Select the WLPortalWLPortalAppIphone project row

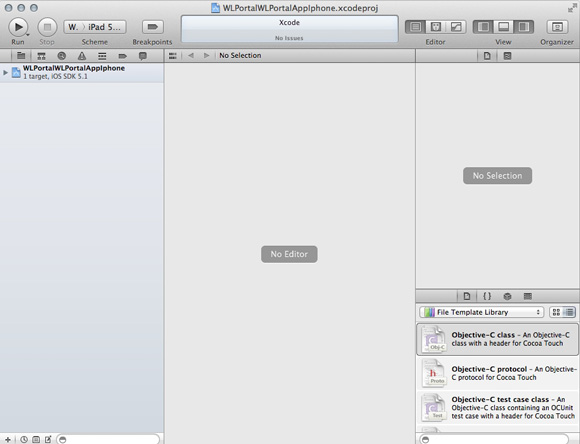(81, 72)
